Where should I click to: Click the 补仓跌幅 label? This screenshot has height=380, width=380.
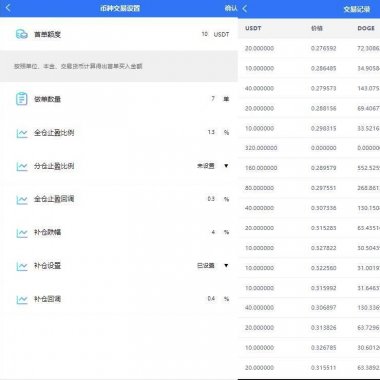(47, 232)
